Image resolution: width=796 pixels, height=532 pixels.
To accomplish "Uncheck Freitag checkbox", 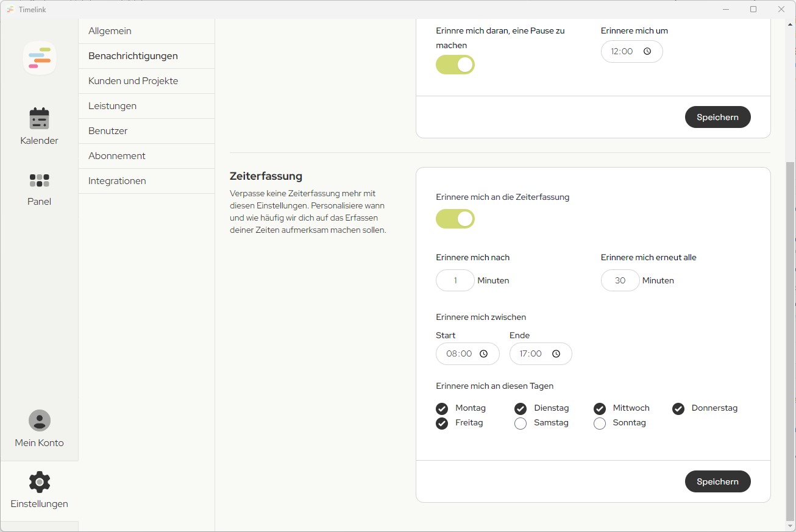I will click(x=442, y=423).
